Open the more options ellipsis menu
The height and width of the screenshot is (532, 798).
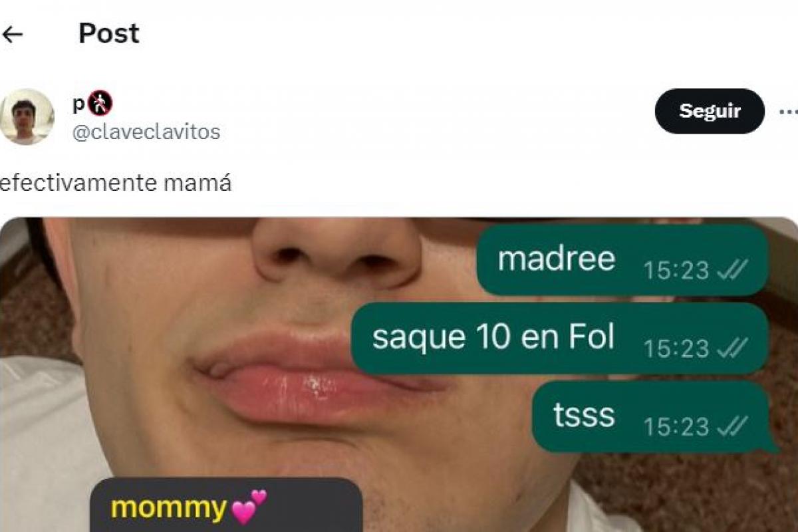tap(788, 111)
